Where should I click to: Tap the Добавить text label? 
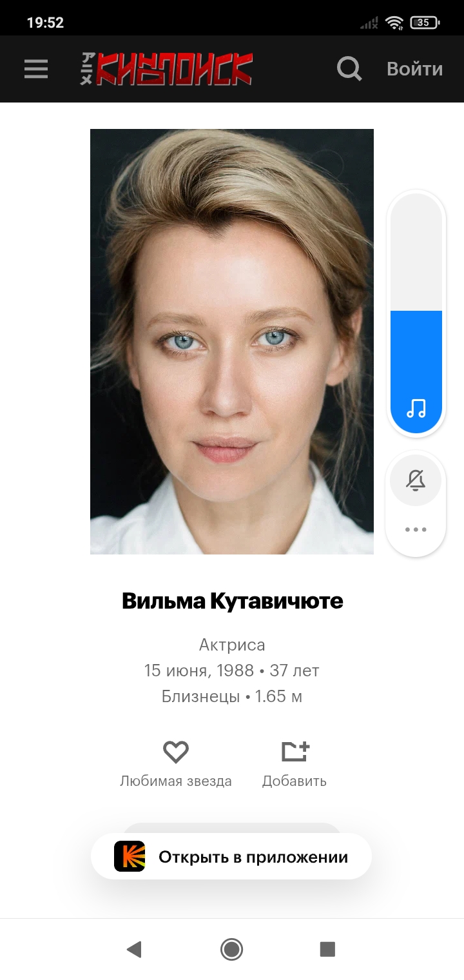[x=295, y=781]
